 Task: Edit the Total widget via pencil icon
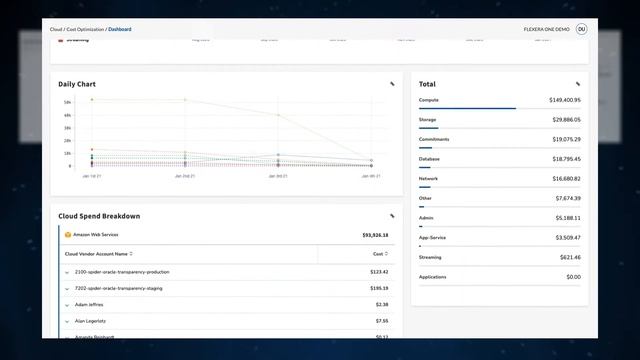(578, 84)
